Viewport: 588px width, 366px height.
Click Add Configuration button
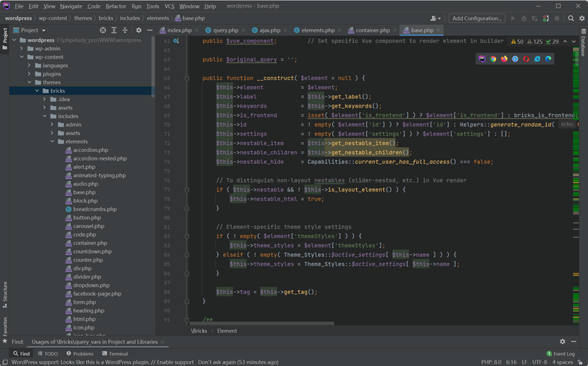click(x=476, y=18)
